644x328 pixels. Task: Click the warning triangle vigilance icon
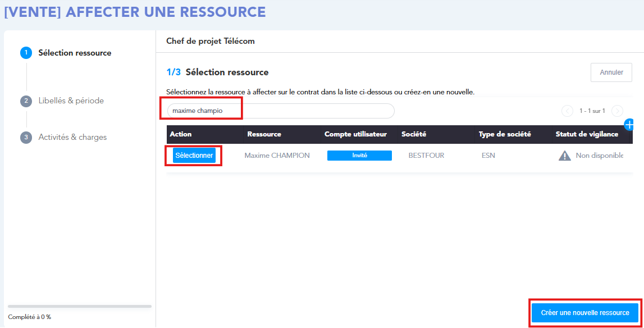click(x=564, y=156)
